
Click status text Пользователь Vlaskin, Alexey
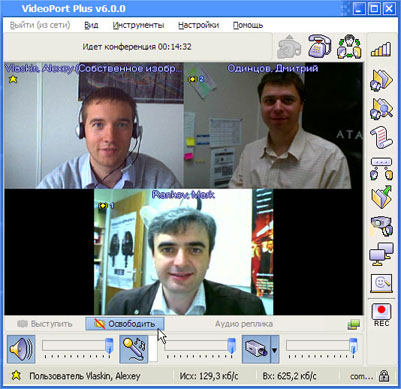[85, 376]
